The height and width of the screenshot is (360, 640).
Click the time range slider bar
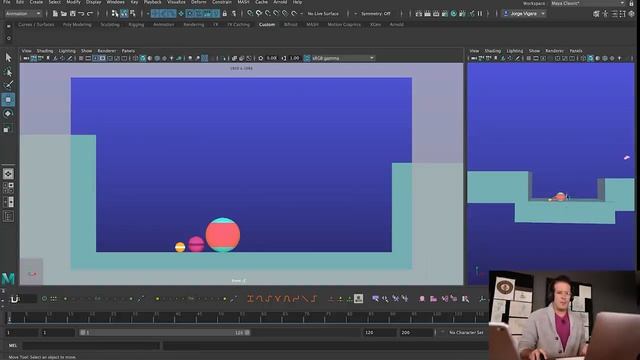tap(165, 333)
